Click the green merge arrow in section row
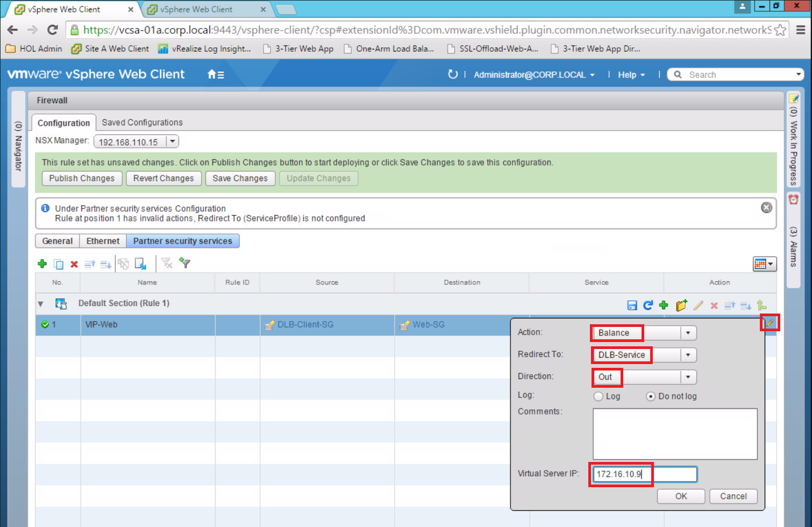812x527 pixels. point(761,305)
